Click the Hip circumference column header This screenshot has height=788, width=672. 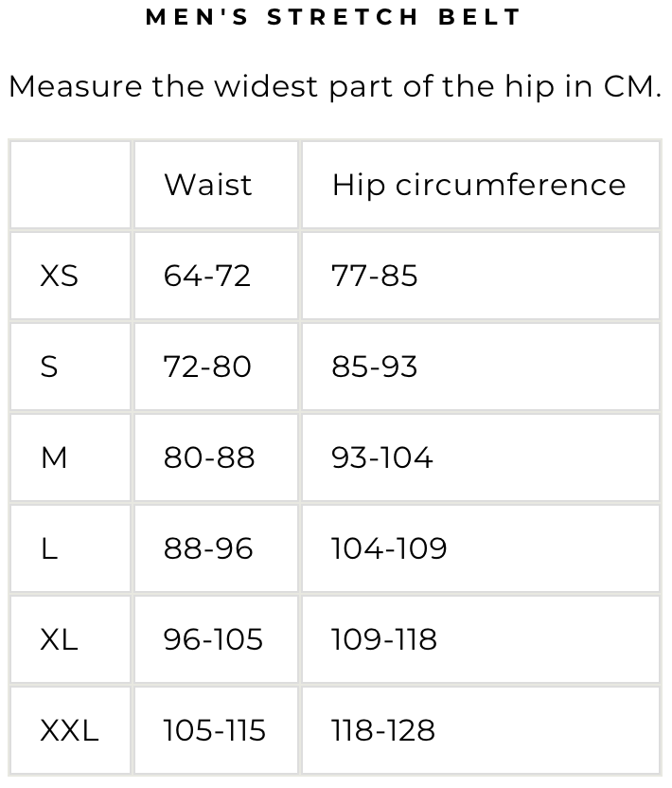pyautogui.click(x=478, y=185)
